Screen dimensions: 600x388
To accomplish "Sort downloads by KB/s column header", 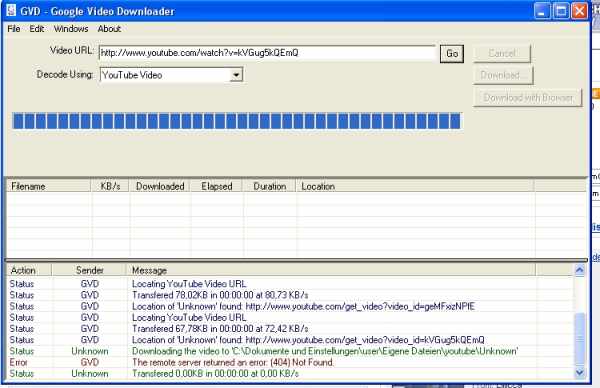I will 110,186.
